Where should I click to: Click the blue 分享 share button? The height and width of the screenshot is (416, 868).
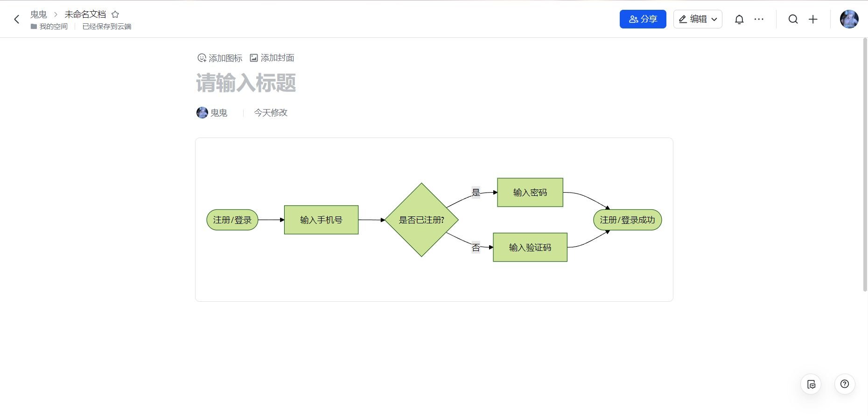coord(643,19)
